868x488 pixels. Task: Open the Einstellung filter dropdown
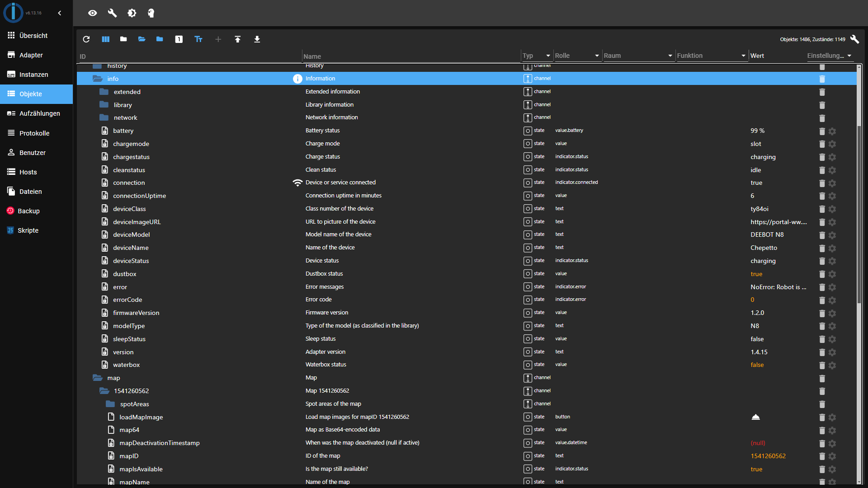pyautogui.click(x=830, y=56)
